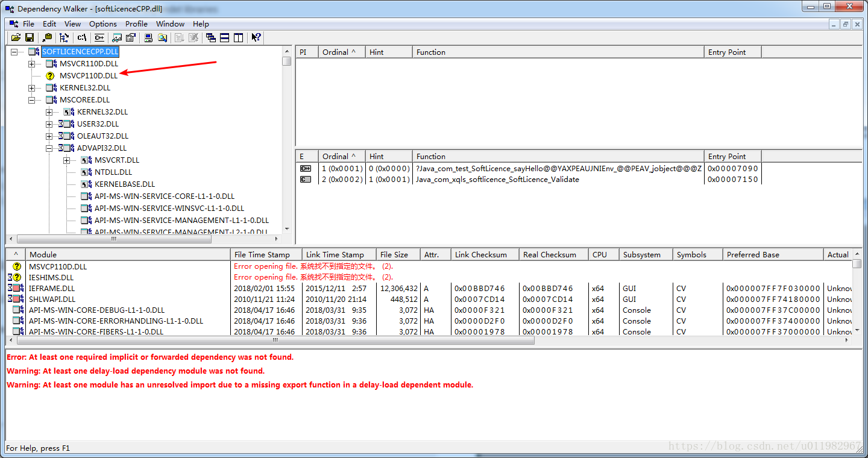Open the System Information computer icon
Viewport: 868px width, 458px height.
pyautogui.click(x=148, y=37)
